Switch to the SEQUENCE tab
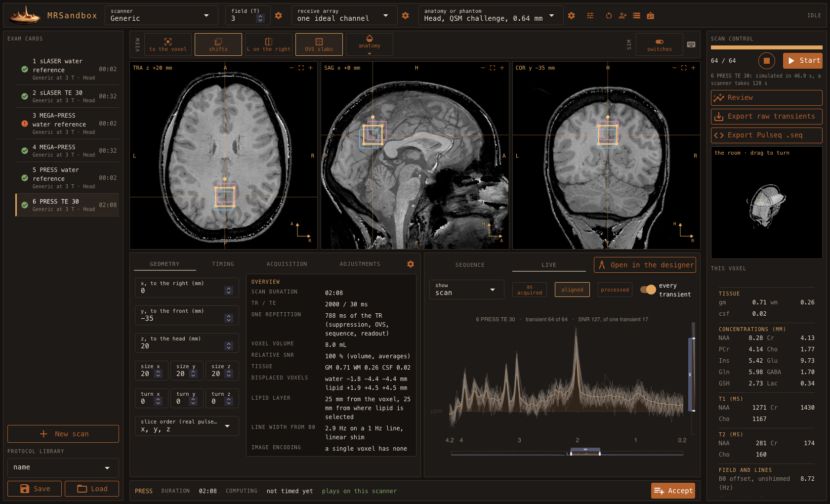 470,265
